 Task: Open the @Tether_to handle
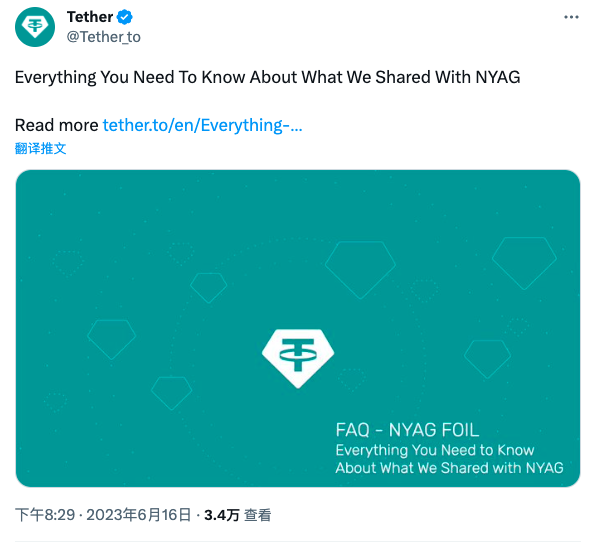104,37
